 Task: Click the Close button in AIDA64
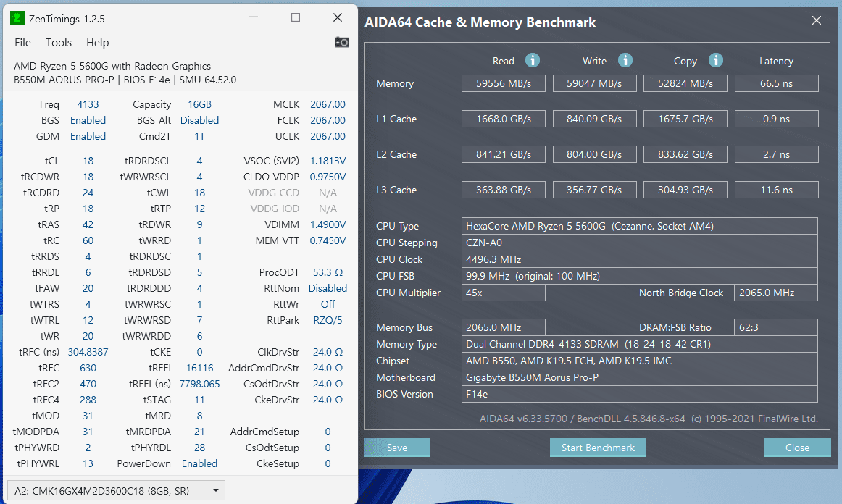click(797, 448)
